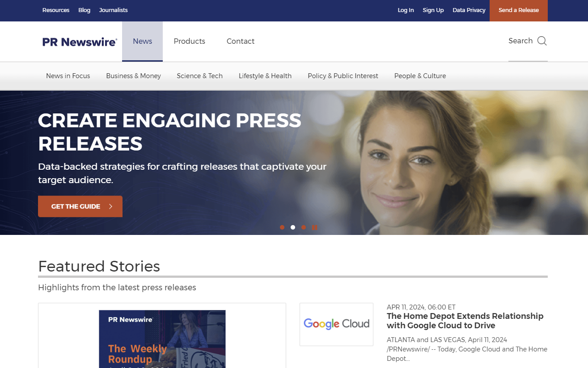Jump to the third carousel slide dot
The height and width of the screenshot is (368, 588).
[304, 227]
